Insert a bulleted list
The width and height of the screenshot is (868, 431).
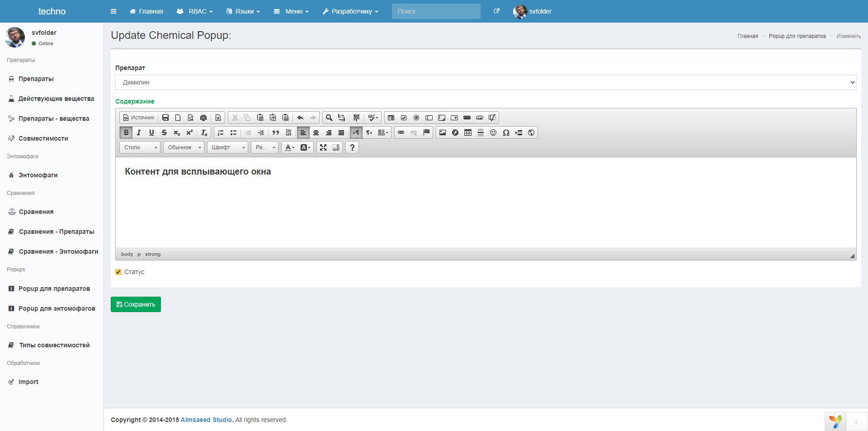[233, 133]
